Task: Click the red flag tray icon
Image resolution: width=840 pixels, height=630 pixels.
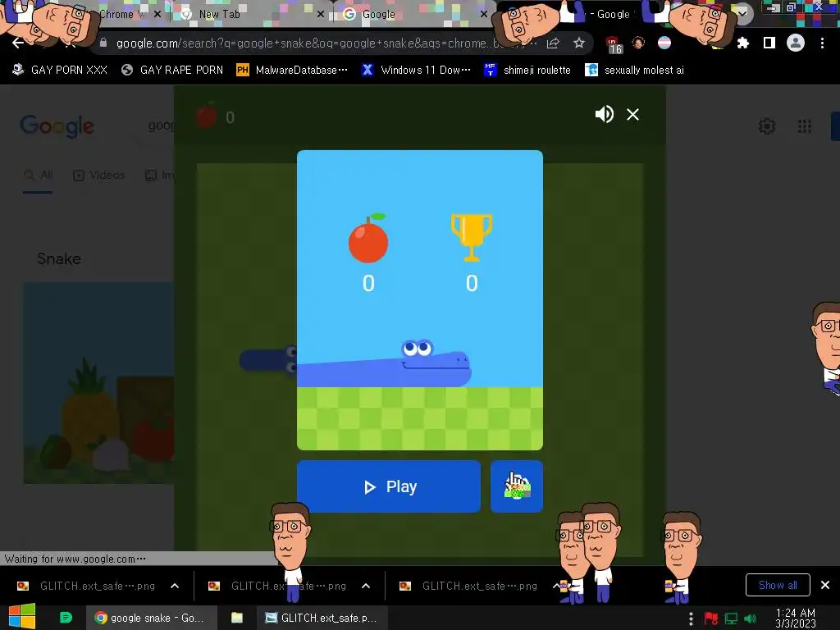Action: [711, 619]
